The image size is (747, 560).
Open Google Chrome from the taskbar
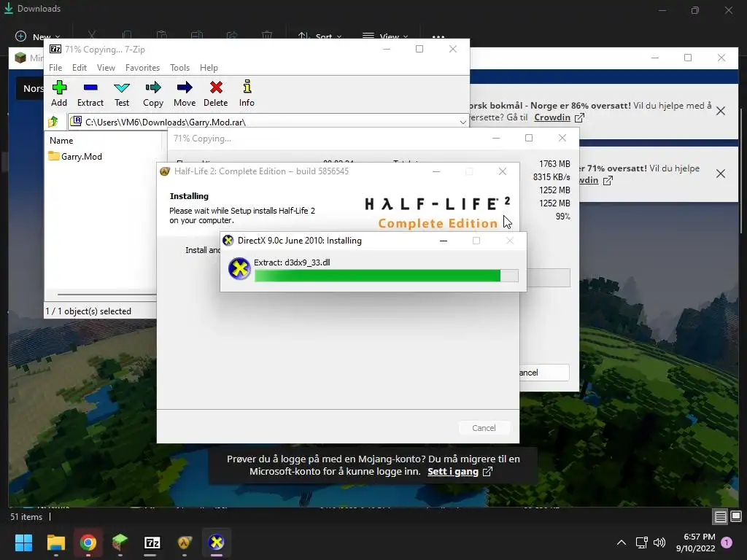tap(88, 542)
